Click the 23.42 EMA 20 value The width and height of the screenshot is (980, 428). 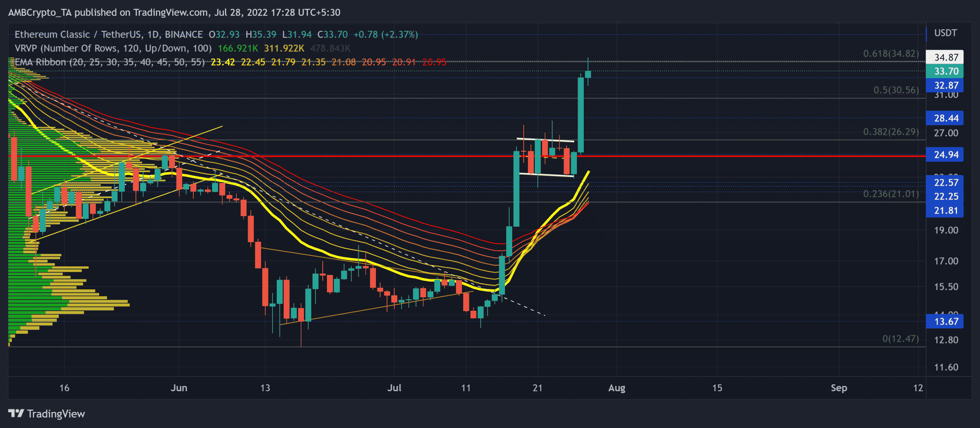223,62
